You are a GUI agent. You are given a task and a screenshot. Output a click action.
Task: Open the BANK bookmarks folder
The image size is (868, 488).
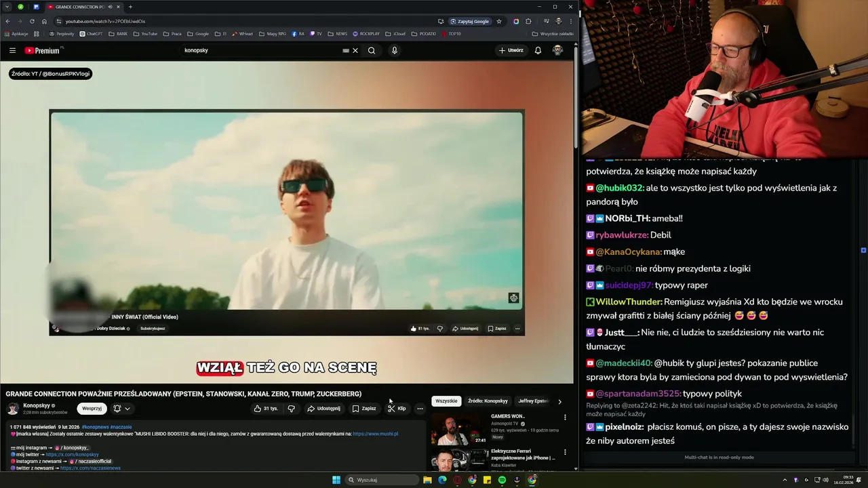[x=118, y=33]
